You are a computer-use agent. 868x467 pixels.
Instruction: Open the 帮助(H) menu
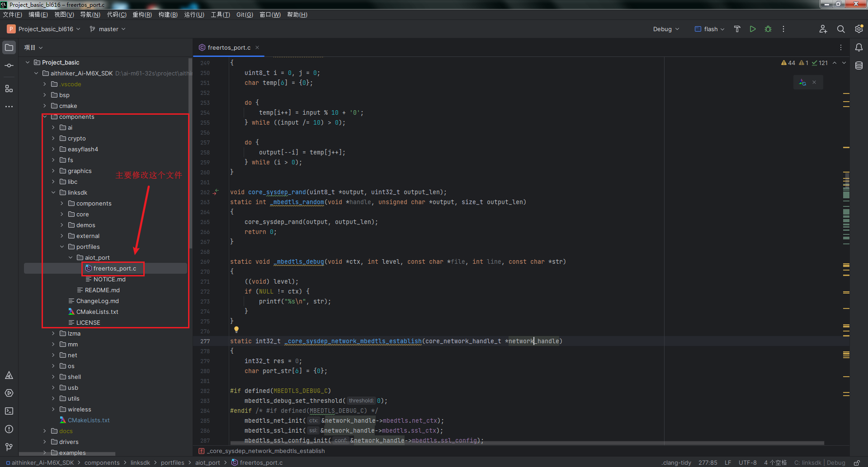click(x=297, y=14)
